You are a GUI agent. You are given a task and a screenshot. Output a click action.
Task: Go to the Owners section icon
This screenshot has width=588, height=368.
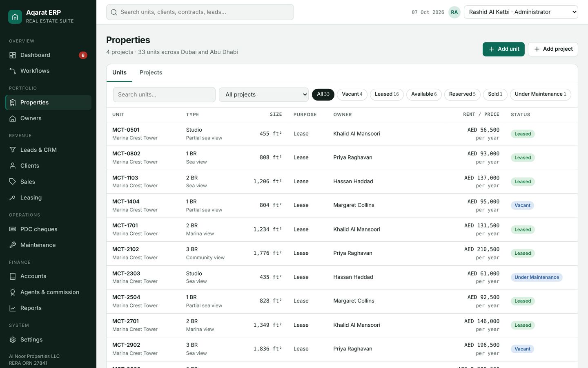pyautogui.click(x=13, y=118)
